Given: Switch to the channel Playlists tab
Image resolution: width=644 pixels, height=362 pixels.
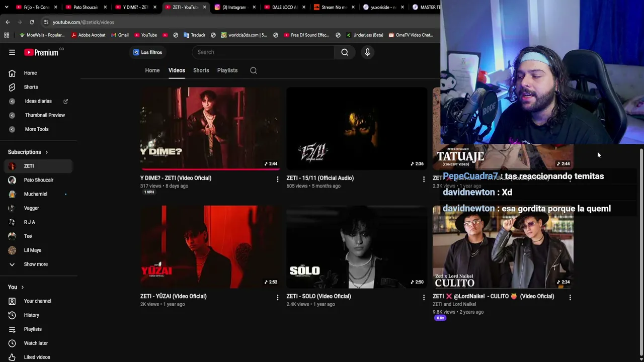Looking at the screenshot, I should [227, 70].
